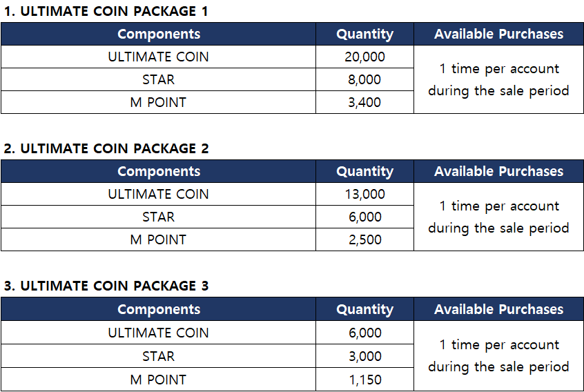Click the 8,000 STAR quantity cell
Viewport: 584px width, 392px height.
coord(364,79)
